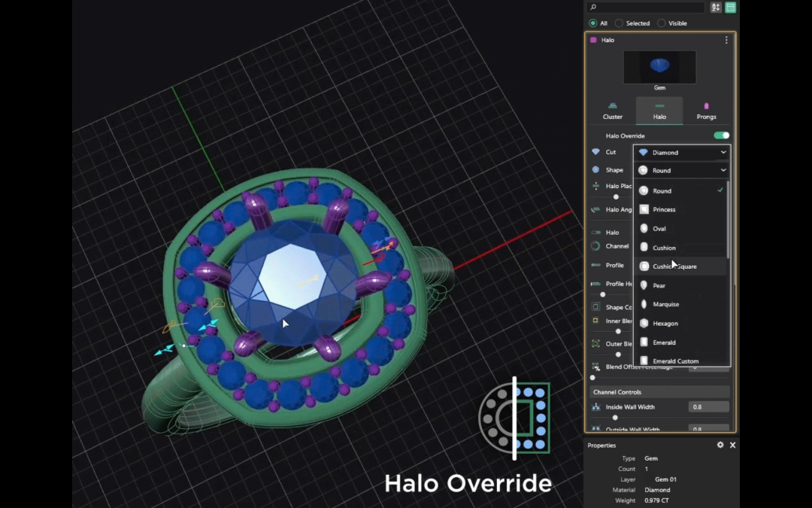Image resolution: width=812 pixels, height=508 pixels.
Task: Open the Halo panel three-dots menu
Action: tap(726, 40)
